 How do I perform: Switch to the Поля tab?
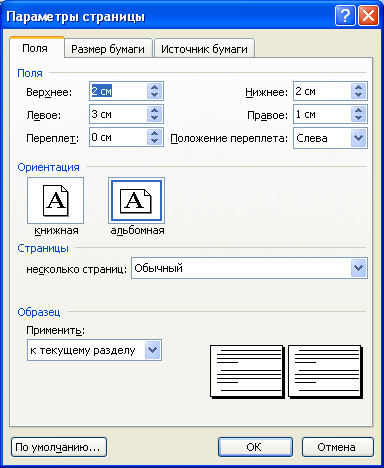pyautogui.click(x=36, y=48)
